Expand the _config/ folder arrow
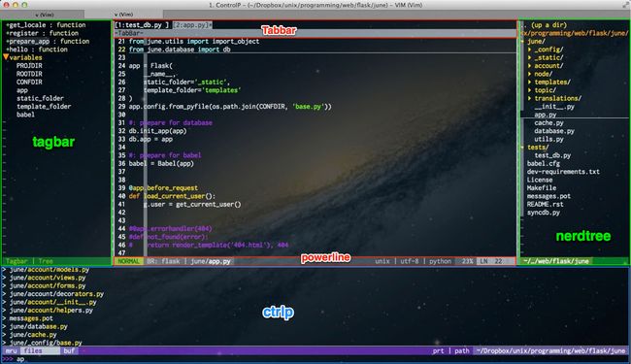The width and height of the screenshot is (631, 364). [530, 50]
